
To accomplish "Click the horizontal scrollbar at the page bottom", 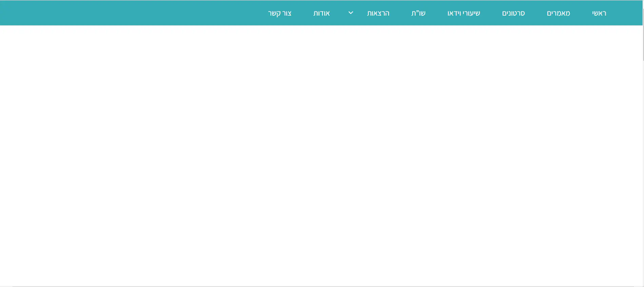I will 322,286.
